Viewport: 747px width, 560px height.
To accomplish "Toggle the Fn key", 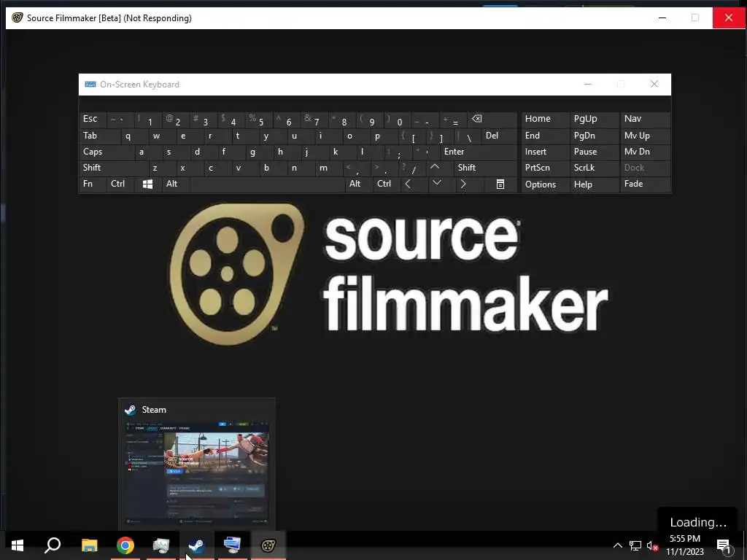I will pos(93,184).
